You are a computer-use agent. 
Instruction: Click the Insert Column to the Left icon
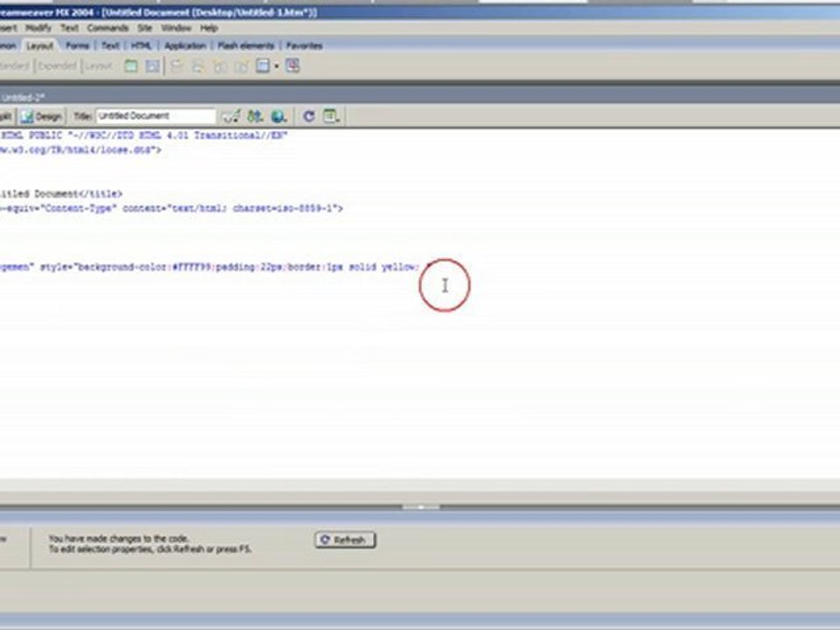pyautogui.click(x=220, y=66)
